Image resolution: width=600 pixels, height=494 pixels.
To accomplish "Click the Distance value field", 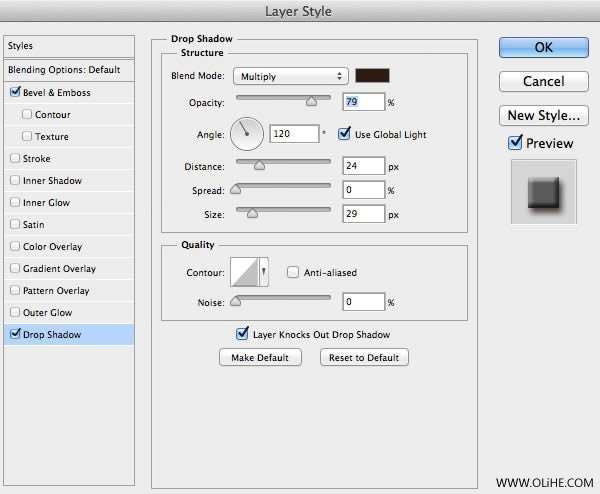I will point(364,166).
